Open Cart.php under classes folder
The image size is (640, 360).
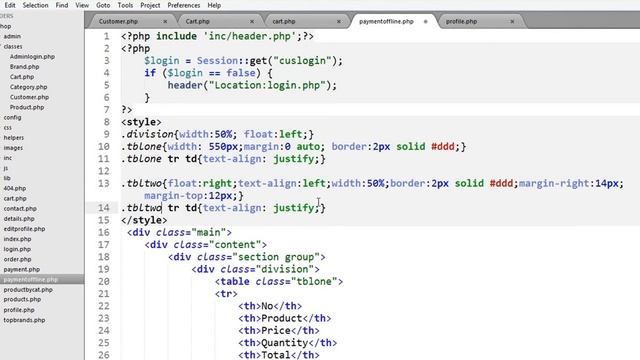[22, 77]
